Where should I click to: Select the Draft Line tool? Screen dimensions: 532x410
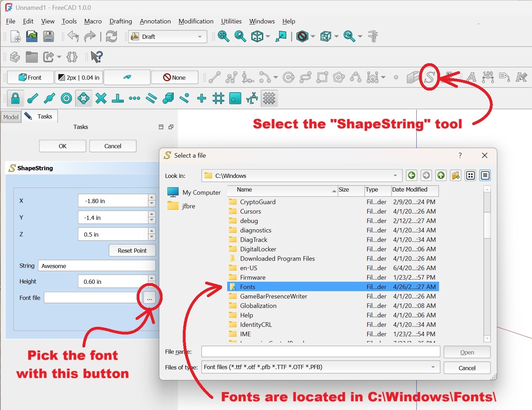[x=214, y=77]
